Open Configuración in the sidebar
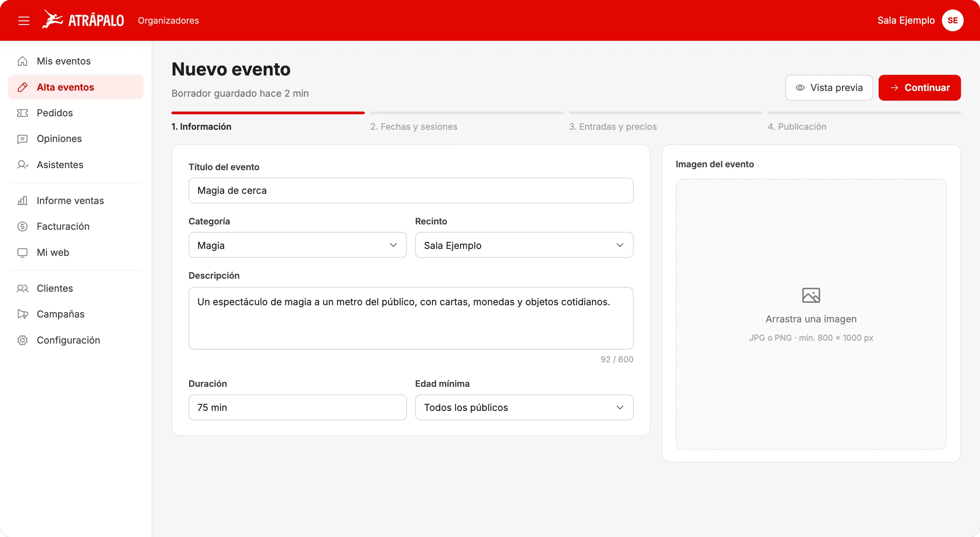Image resolution: width=980 pixels, height=537 pixels. pyautogui.click(x=76, y=340)
